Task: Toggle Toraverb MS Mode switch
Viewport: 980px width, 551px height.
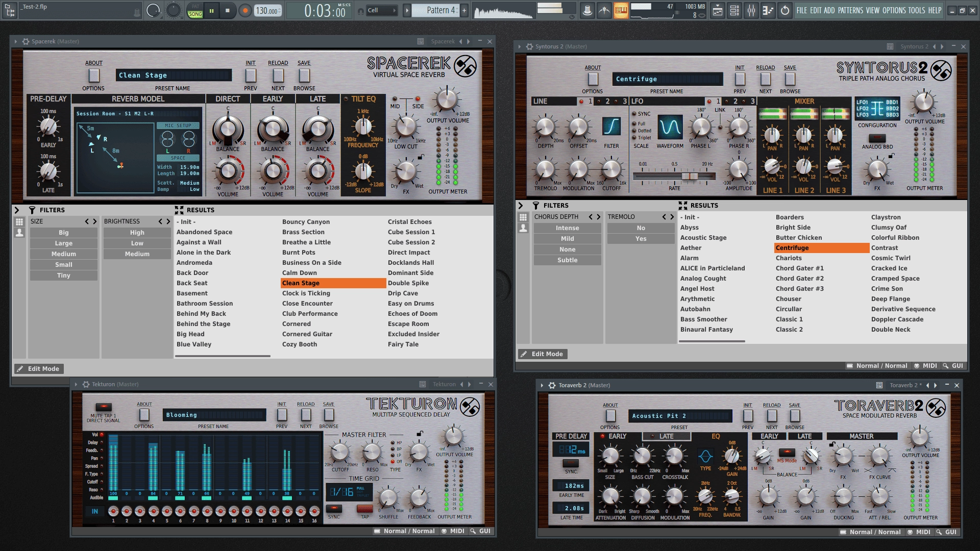Action: 787,452
